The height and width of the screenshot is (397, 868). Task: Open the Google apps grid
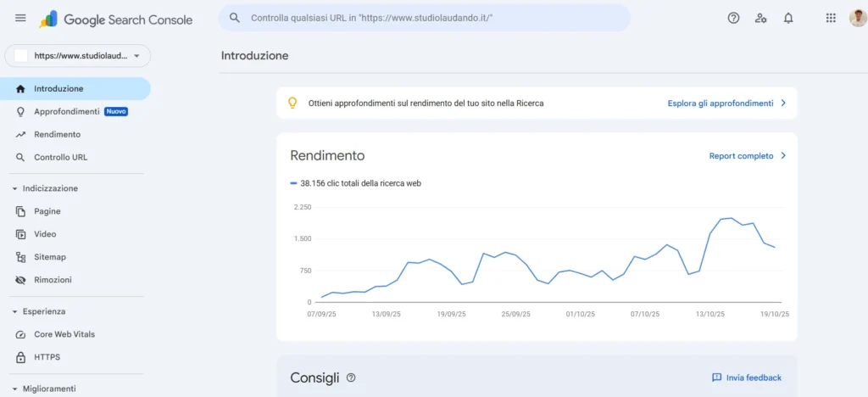[x=831, y=18]
